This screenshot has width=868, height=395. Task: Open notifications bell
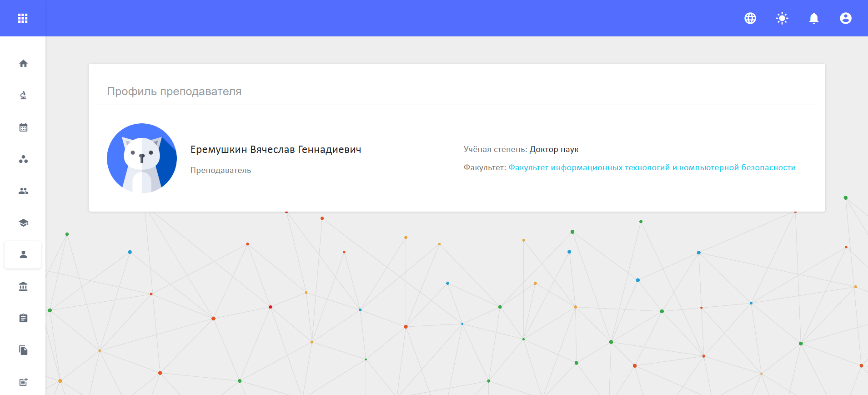pyautogui.click(x=814, y=18)
